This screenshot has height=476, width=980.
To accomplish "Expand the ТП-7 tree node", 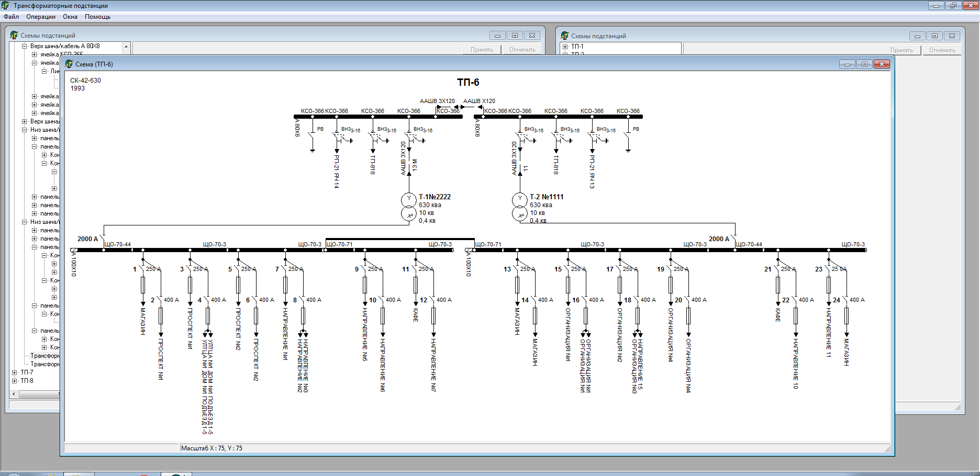I will (x=15, y=372).
